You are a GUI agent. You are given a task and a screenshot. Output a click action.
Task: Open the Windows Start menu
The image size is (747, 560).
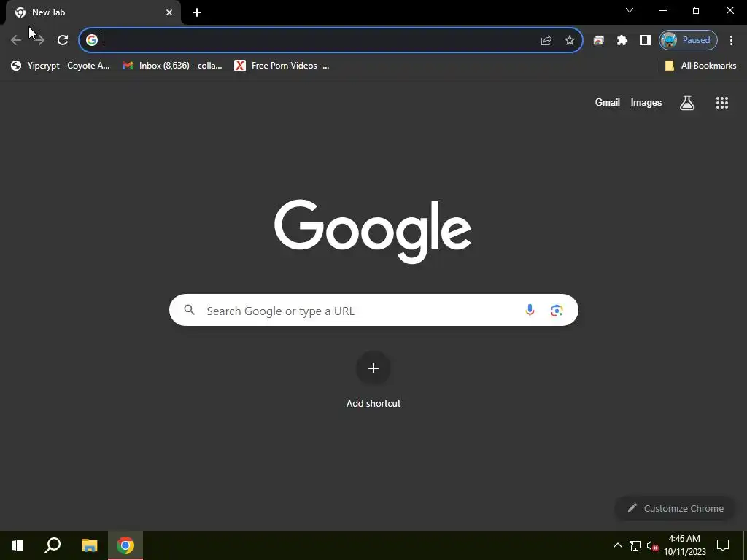coord(18,545)
